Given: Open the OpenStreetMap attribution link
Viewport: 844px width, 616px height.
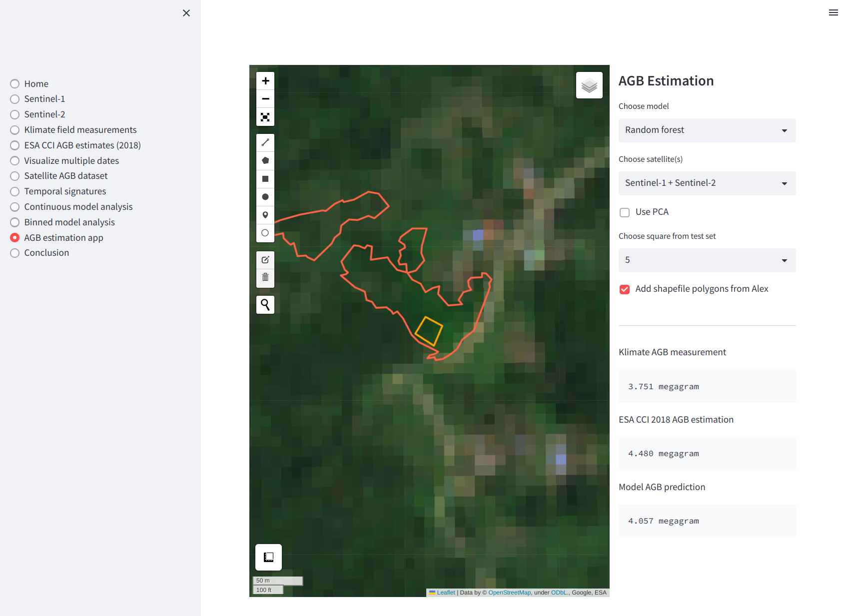Looking at the screenshot, I should [x=509, y=593].
